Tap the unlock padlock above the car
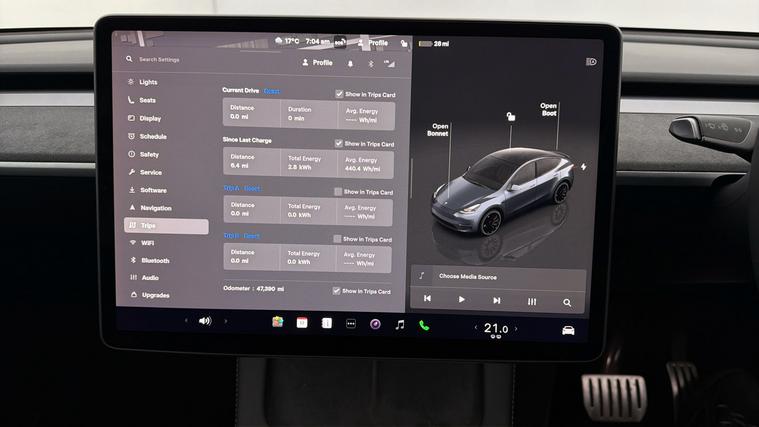 click(x=510, y=117)
